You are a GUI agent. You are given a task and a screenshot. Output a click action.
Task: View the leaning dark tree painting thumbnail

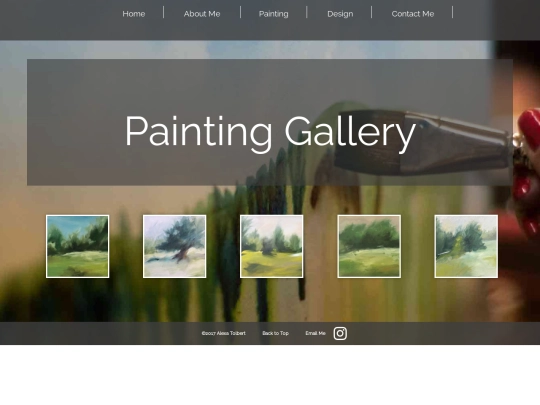click(x=175, y=246)
